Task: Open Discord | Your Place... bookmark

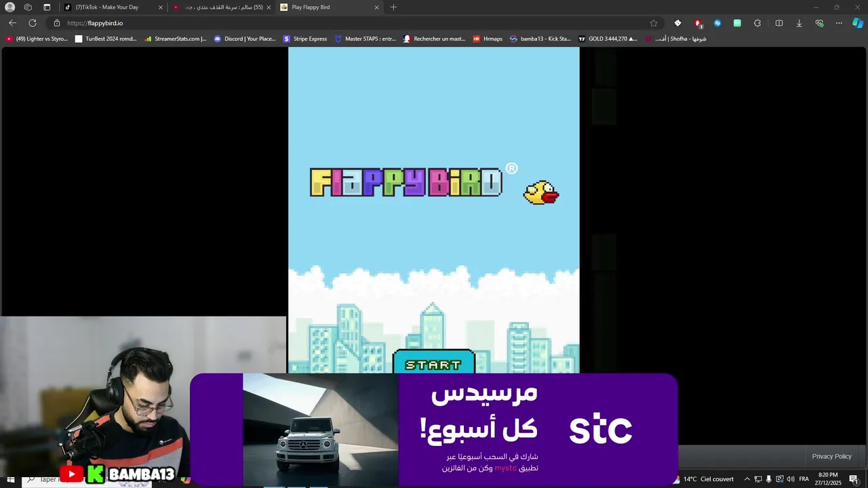Action: click(245, 39)
